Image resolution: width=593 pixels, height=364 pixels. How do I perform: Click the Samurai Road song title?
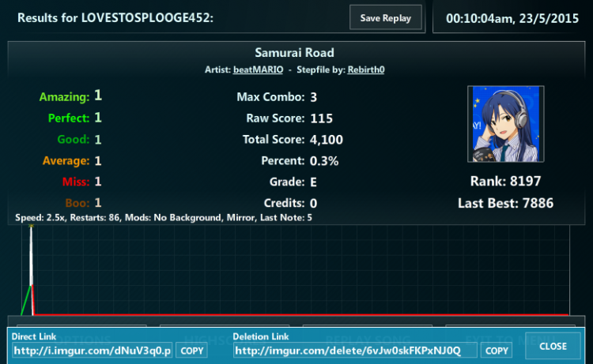point(294,52)
